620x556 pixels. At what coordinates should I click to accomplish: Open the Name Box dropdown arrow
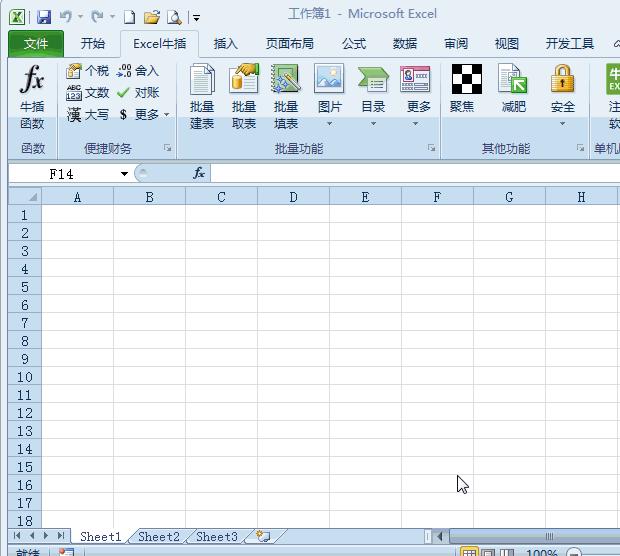tap(124, 174)
